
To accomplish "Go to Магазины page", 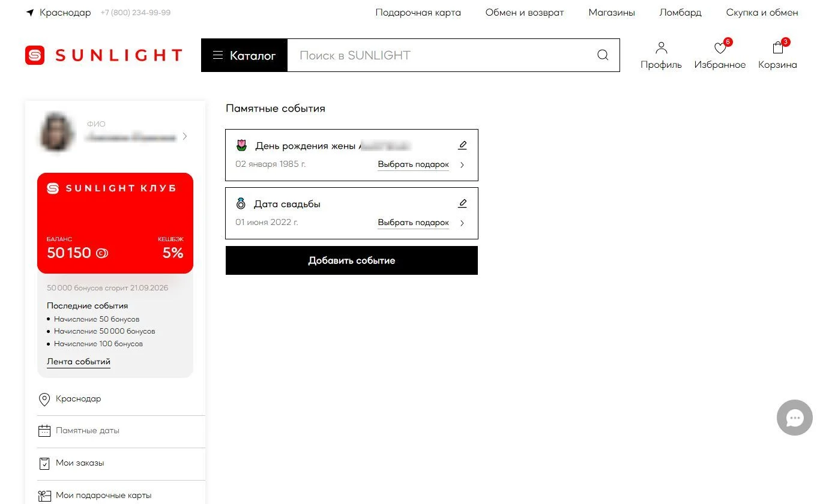I will [612, 13].
